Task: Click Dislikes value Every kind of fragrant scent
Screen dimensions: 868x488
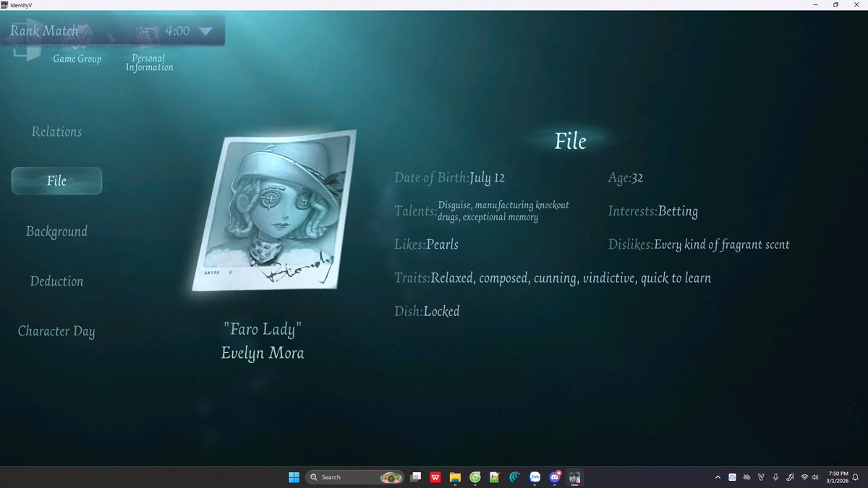Action: point(722,244)
